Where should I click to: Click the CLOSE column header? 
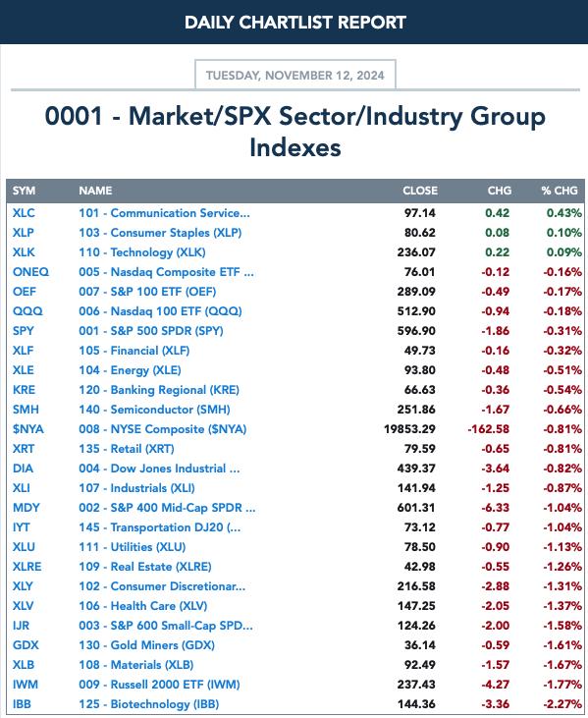pos(420,191)
